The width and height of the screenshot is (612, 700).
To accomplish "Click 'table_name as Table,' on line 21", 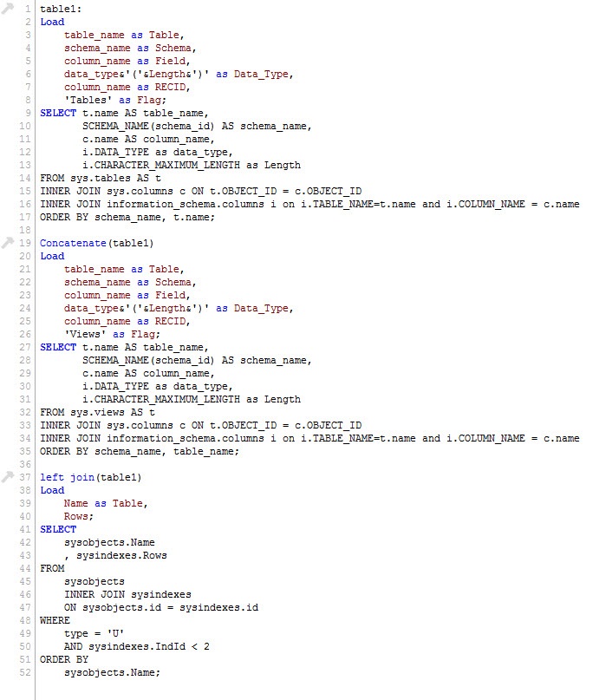I will (x=124, y=269).
